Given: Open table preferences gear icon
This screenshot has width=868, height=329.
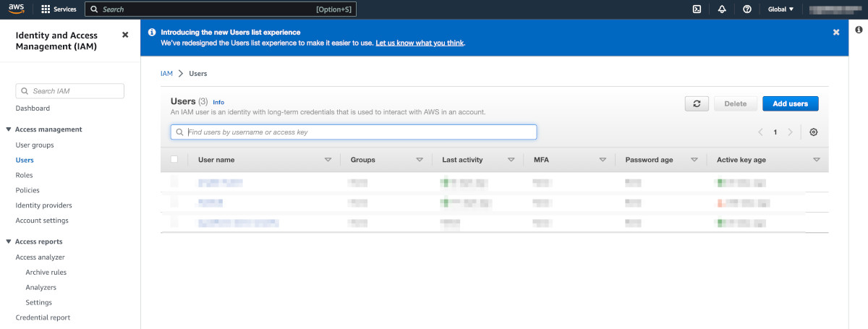Looking at the screenshot, I should [x=814, y=132].
